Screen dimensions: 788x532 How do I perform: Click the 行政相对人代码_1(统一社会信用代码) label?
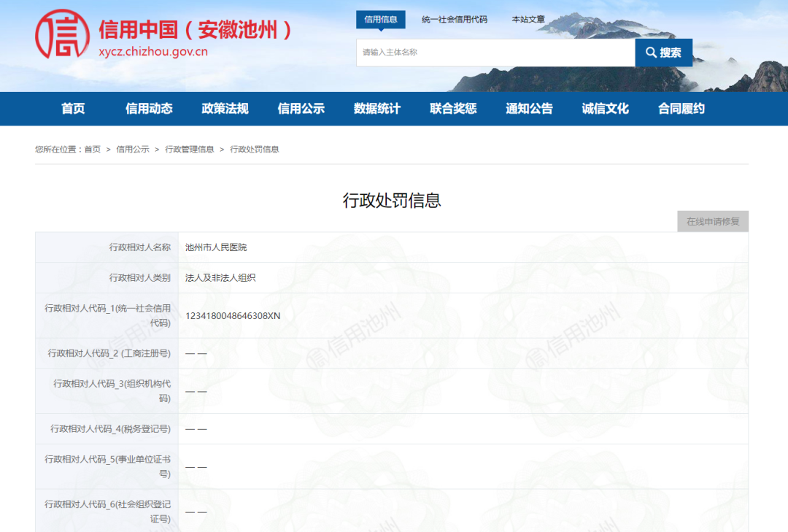point(107,315)
